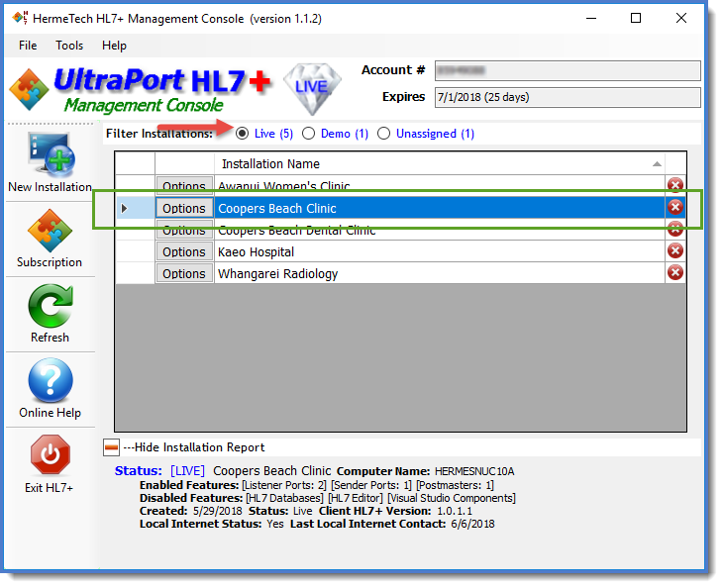The height and width of the screenshot is (588, 723).
Task: Click the Account # field
Action: [x=568, y=70]
